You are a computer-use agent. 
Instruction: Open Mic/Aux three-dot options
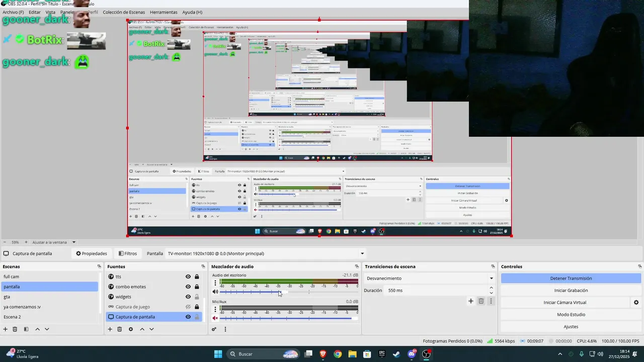click(215, 310)
